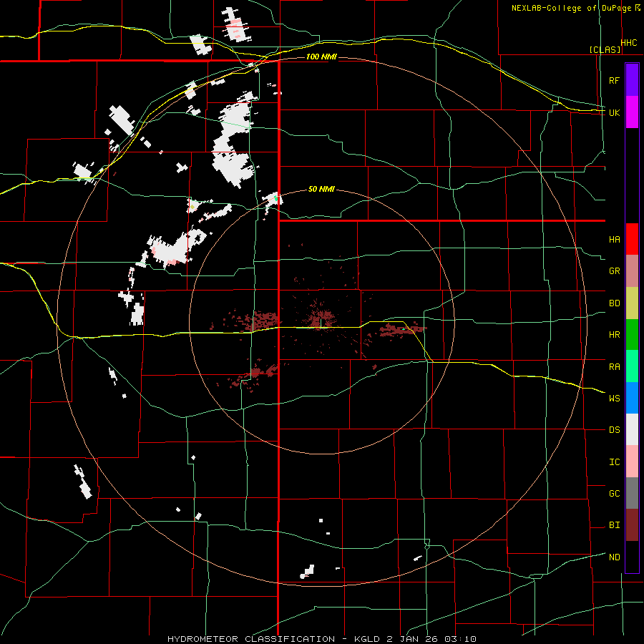Click the HR green legend swatch
The height and width of the screenshot is (644, 644).
[x=632, y=335]
